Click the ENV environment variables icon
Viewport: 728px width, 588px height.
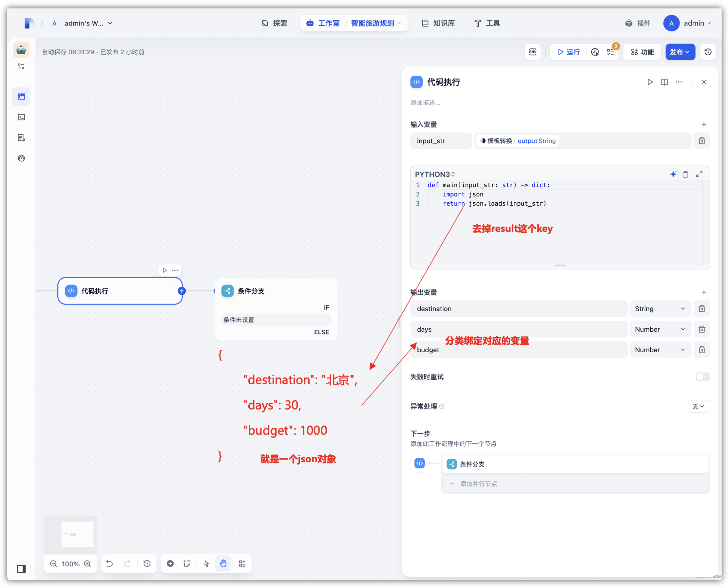click(x=532, y=52)
